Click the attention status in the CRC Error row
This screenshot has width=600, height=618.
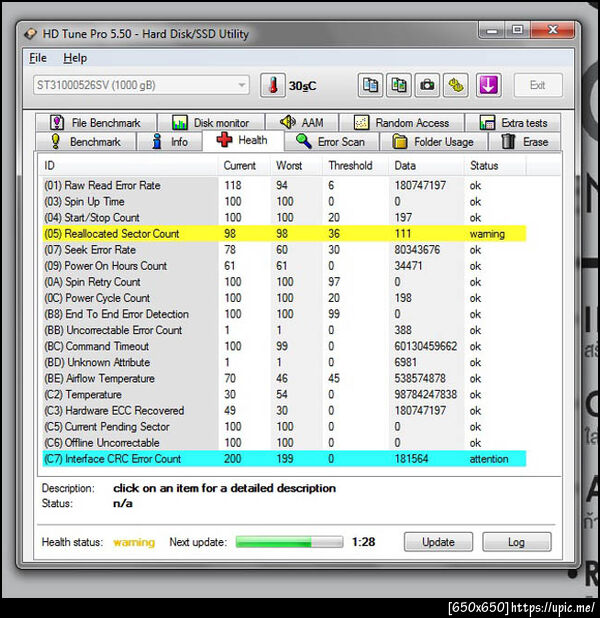tap(489, 459)
